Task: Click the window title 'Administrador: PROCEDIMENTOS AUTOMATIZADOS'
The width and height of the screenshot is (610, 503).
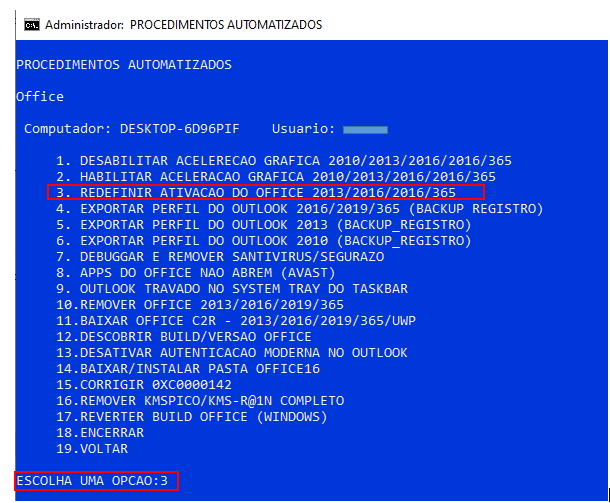Action: point(184,25)
